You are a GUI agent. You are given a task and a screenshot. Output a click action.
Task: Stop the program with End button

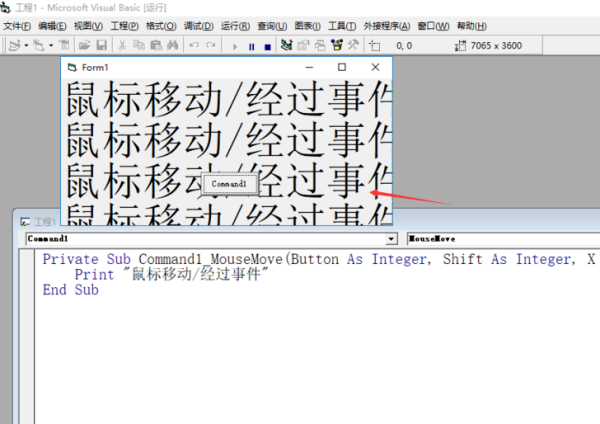268,47
